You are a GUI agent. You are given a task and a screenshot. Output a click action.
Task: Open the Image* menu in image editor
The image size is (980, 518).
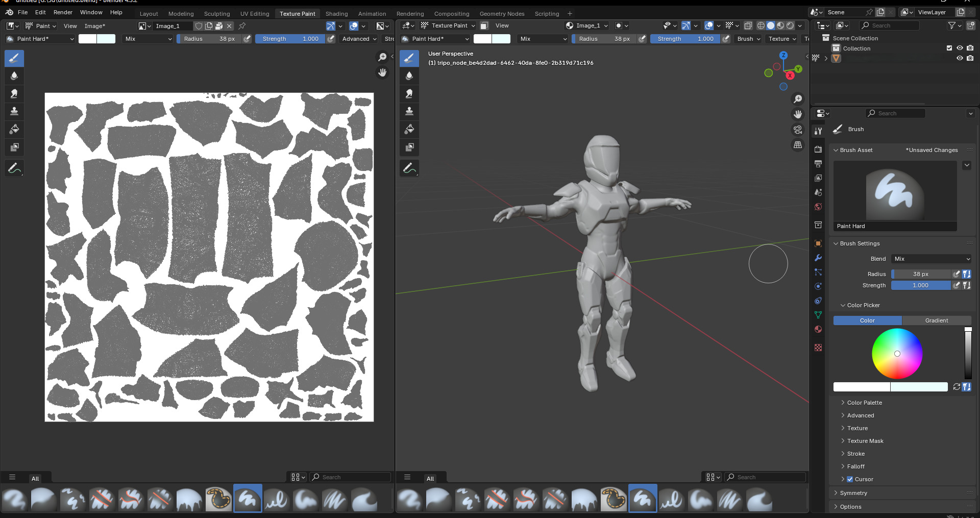(x=94, y=26)
